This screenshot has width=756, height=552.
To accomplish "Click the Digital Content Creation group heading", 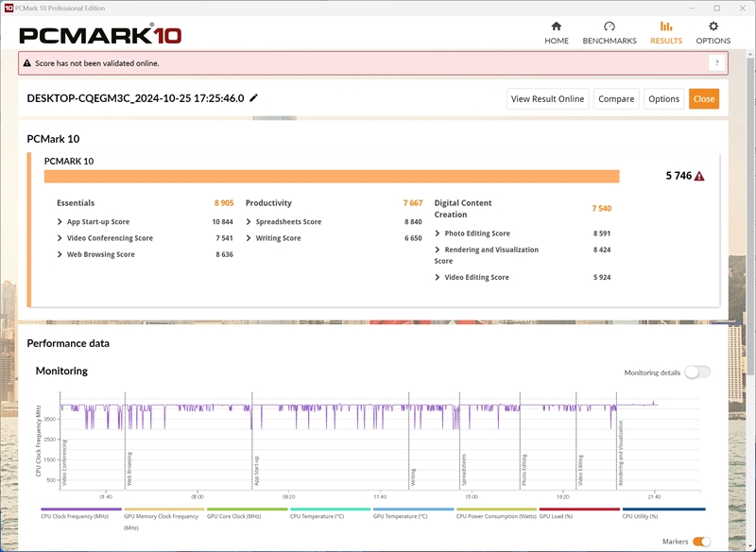I will [463, 209].
